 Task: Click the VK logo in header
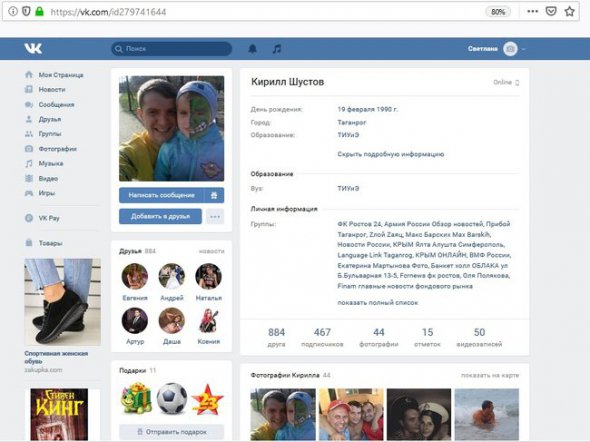tap(33, 49)
